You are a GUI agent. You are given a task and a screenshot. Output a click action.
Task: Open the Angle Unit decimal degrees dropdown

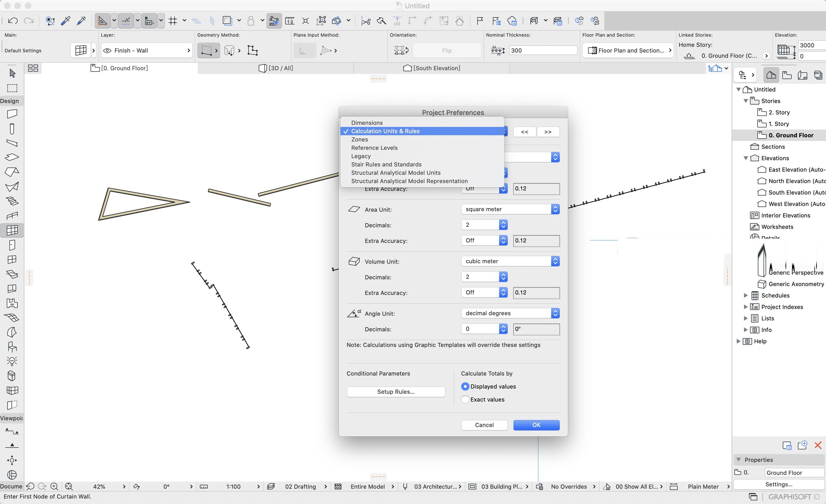pyautogui.click(x=510, y=313)
